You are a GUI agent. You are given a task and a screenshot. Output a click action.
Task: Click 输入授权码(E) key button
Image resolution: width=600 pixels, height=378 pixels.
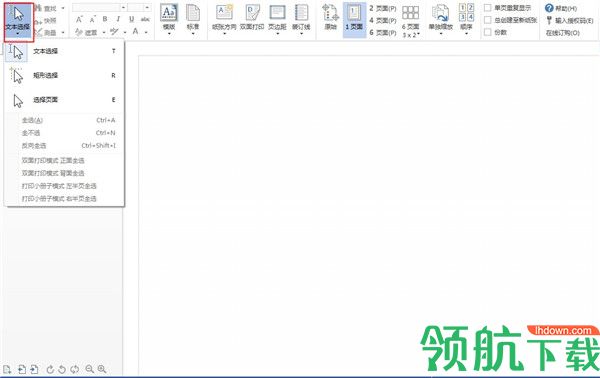coord(569,20)
